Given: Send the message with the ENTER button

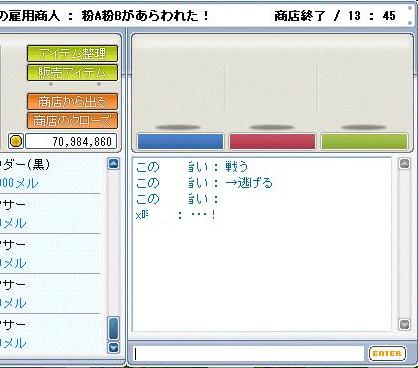Looking at the screenshot, I should tap(387, 353).
